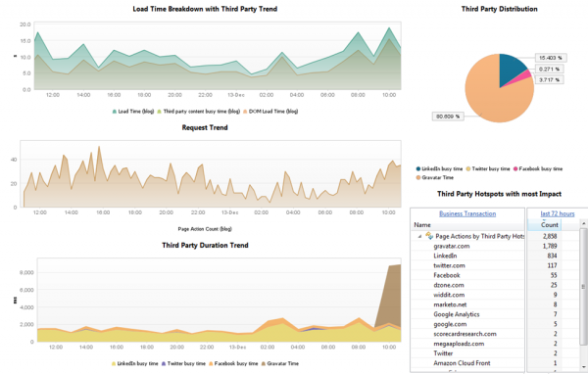Click the 0.271 % pie label
The height and width of the screenshot is (374, 588).
point(549,69)
